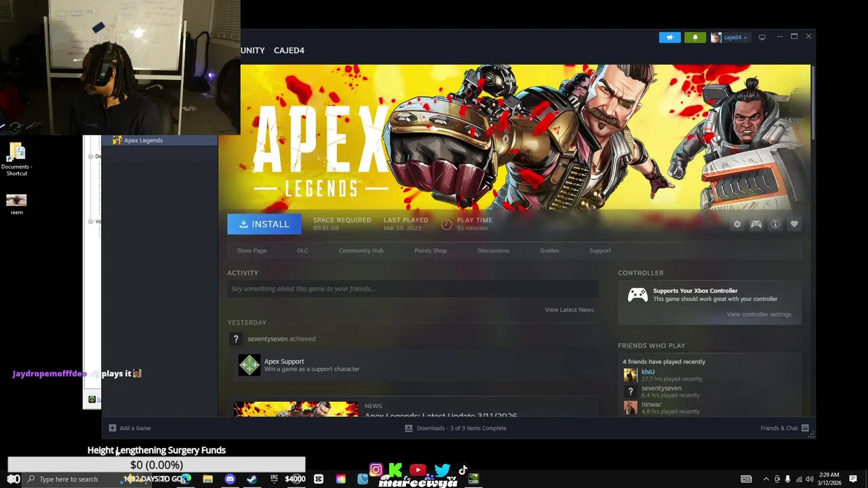The image size is (868, 488).
Task: Open CapCut from taskbar
Action: click(x=319, y=479)
